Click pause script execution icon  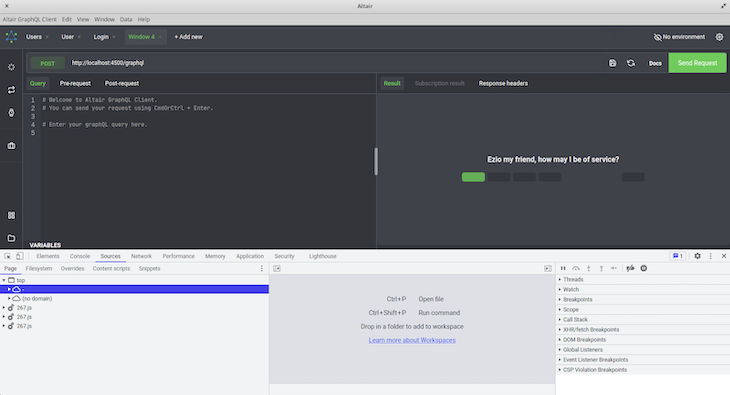[563, 269]
